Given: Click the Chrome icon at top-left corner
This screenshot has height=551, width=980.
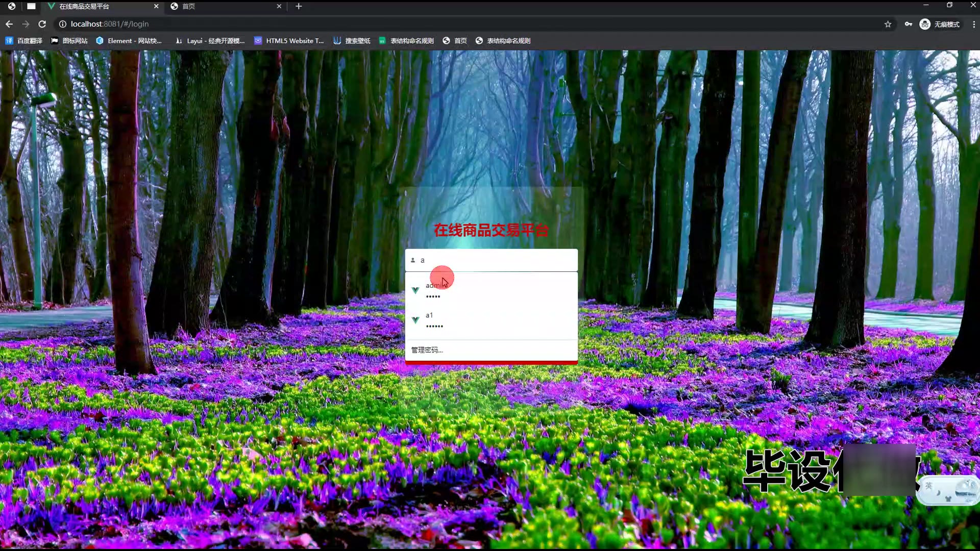Looking at the screenshot, I should 11,6.
